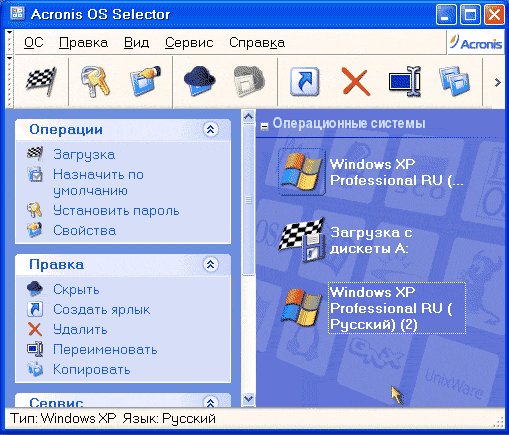
Task: Click the Операции panel header title
Action: click(x=66, y=129)
